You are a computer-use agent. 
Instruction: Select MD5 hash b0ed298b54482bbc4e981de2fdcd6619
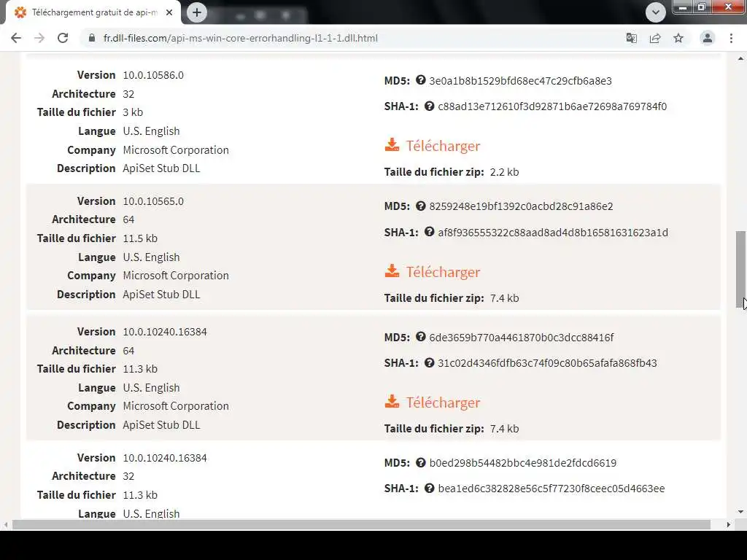522,463
